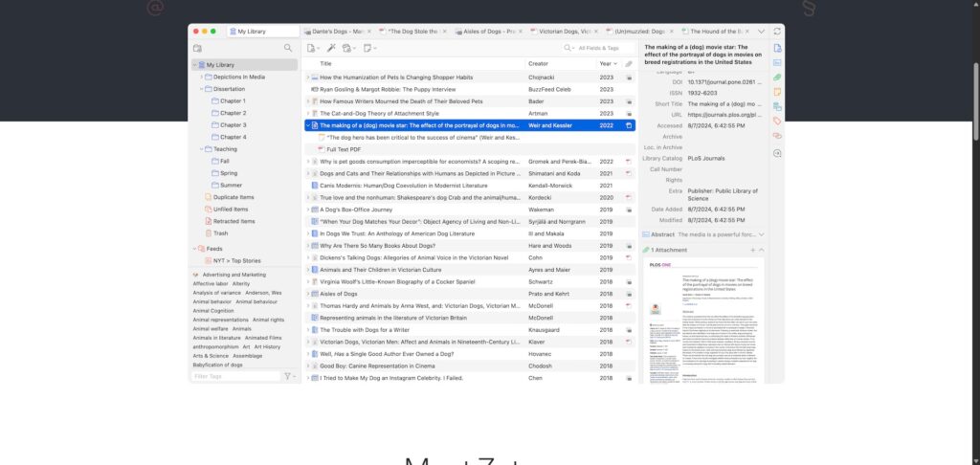980x465 pixels.
Task: Expand 'A Dog's Box-Office Journey' item
Action: pyautogui.click(x=308, y=210)
